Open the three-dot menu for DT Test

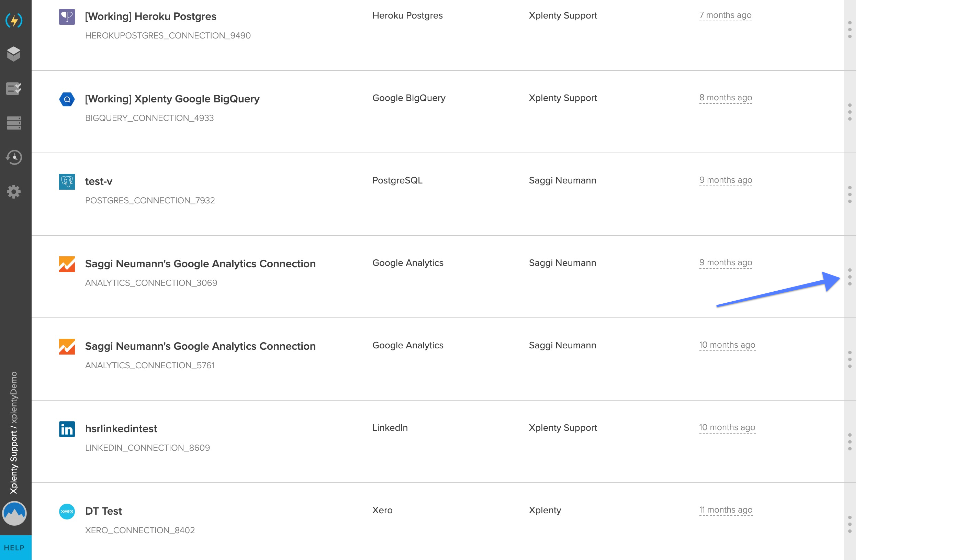coord(850,524)
